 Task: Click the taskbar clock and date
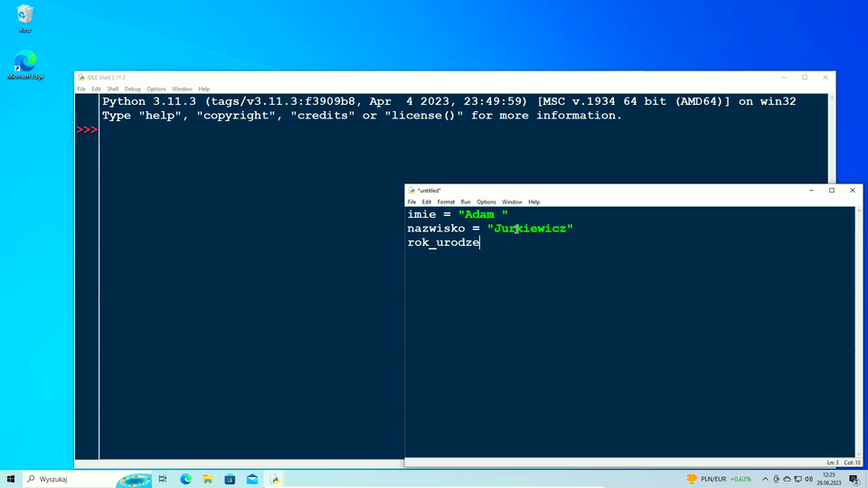pyautogui.click(x=828, y=479)
